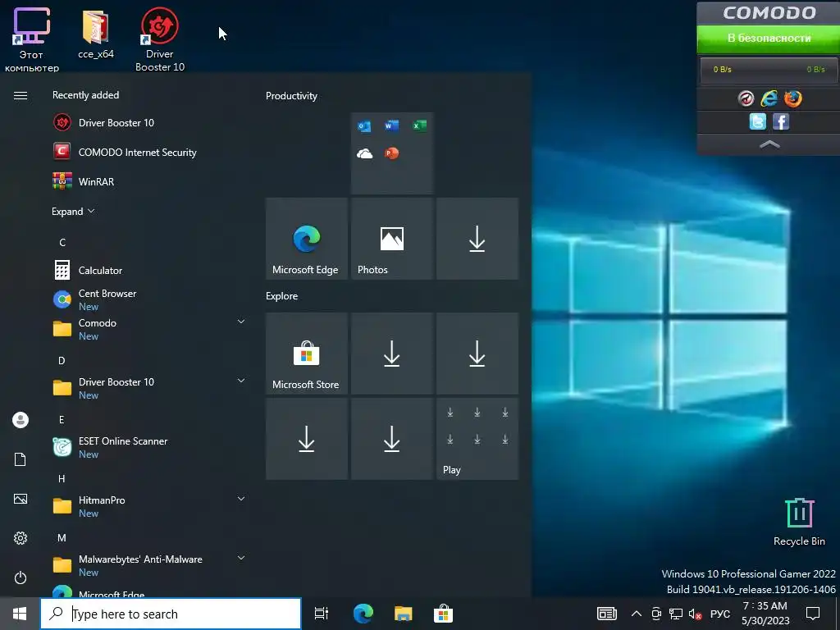Select the Recycle Bin on desktop
Image resolution: width=840 pixels, height=630 pixels.
(799, 521)
